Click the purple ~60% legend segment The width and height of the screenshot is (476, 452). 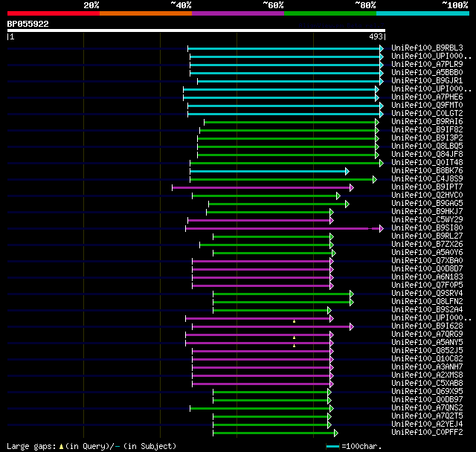point(238,13)
